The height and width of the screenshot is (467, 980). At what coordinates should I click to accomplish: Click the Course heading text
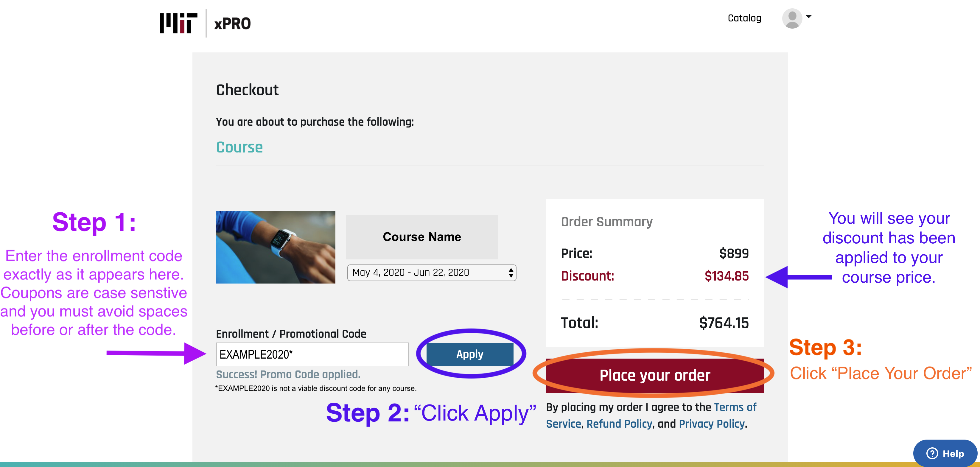click(239, 147)
